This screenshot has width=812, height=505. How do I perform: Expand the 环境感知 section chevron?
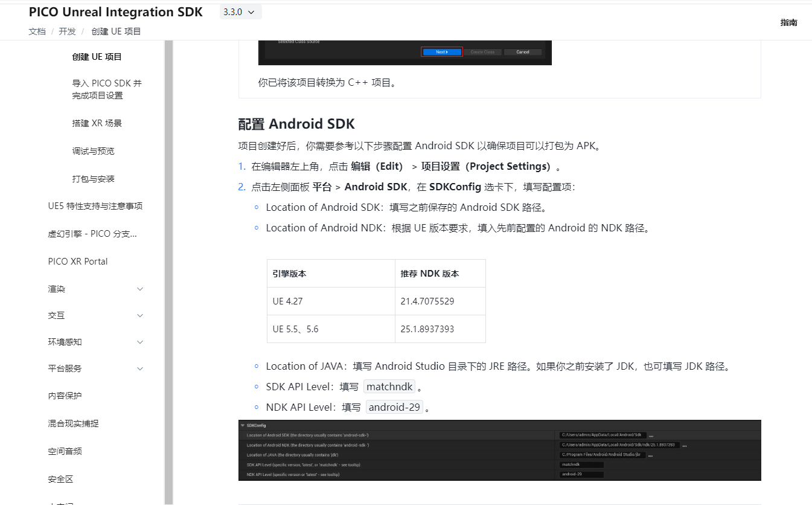(x=140, y=343)
